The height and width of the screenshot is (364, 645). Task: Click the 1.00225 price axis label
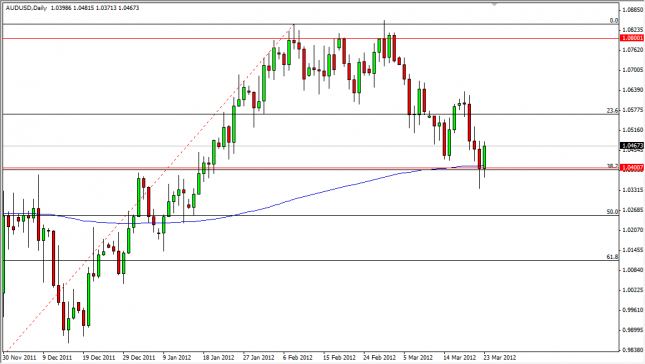click(x=633, y=290)
